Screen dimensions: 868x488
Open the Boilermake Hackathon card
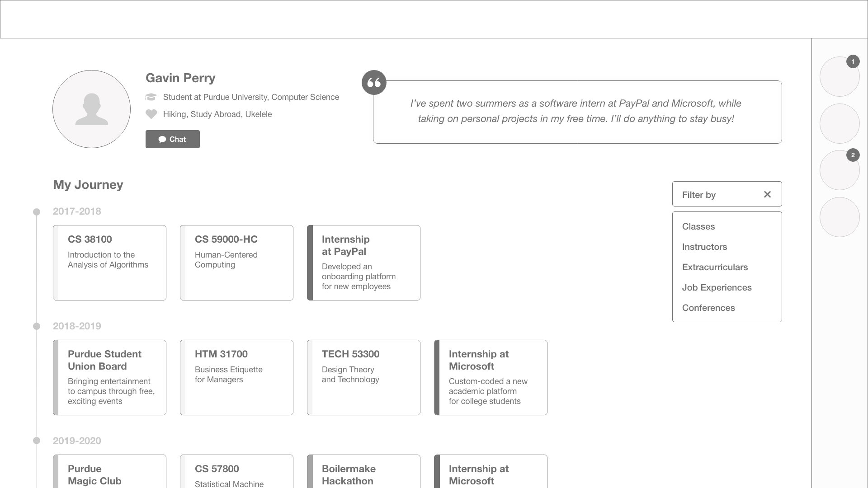(363, 471)
